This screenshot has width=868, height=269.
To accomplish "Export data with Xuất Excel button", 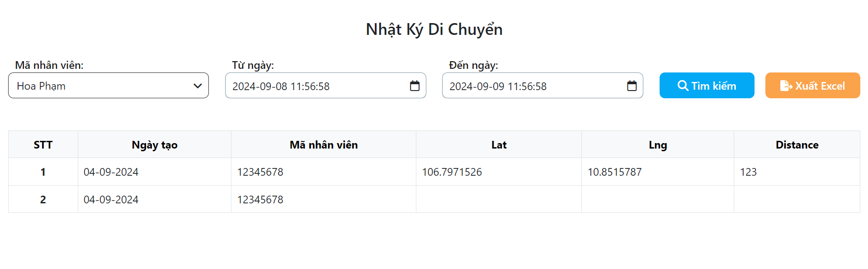I will 812,86.
